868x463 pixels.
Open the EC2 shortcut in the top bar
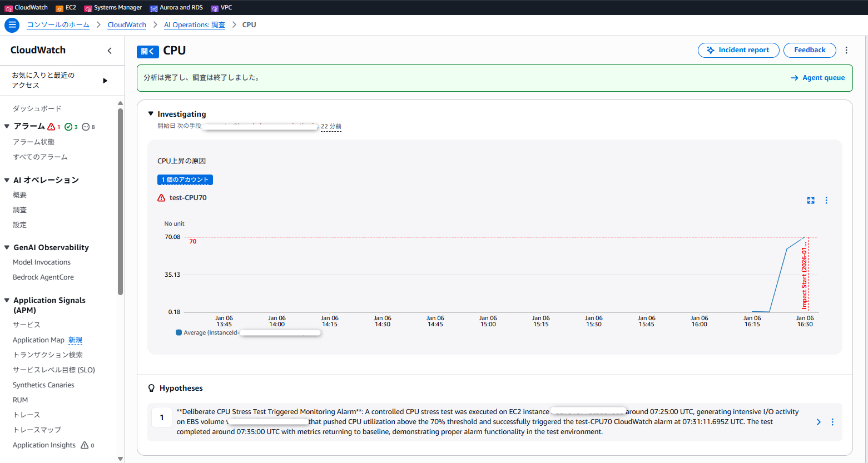[66, 8]
